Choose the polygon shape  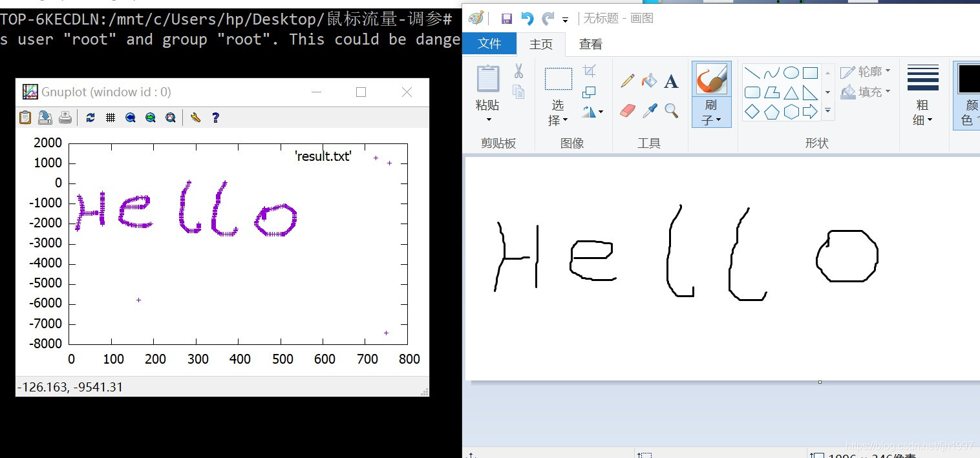[x=771, y=92]
